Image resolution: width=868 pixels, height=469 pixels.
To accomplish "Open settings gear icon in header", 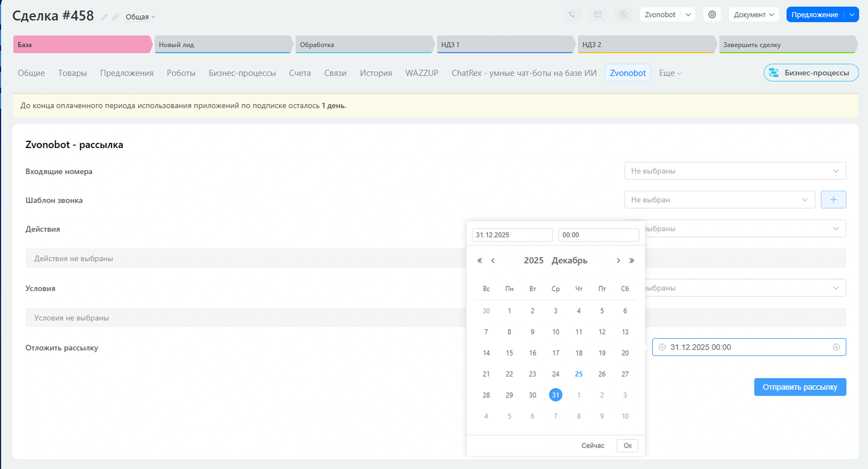I will pos(712,15).
